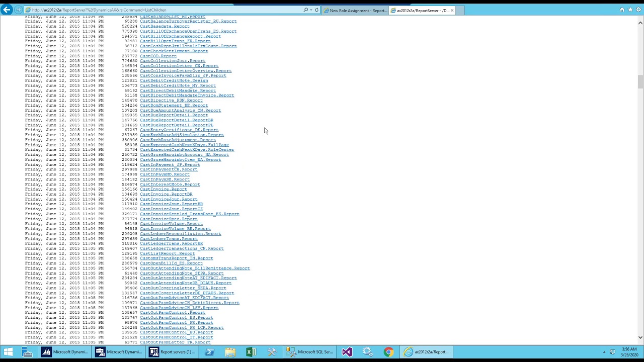The height and width of the screenshot is (362, 644).
Task: Open Visual Studio from the taskbar
Action: (347, 352)
